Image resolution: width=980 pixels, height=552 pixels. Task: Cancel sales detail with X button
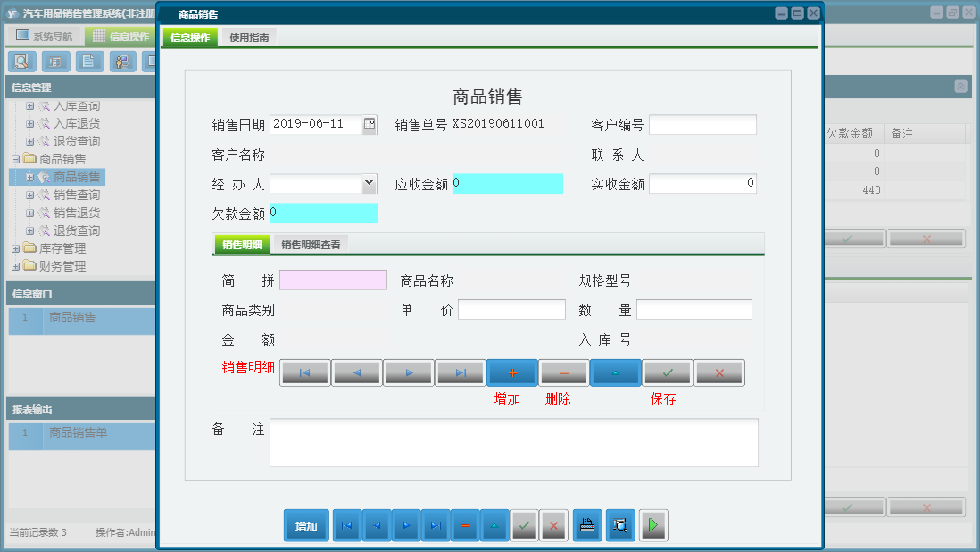(x=719, y=372)
